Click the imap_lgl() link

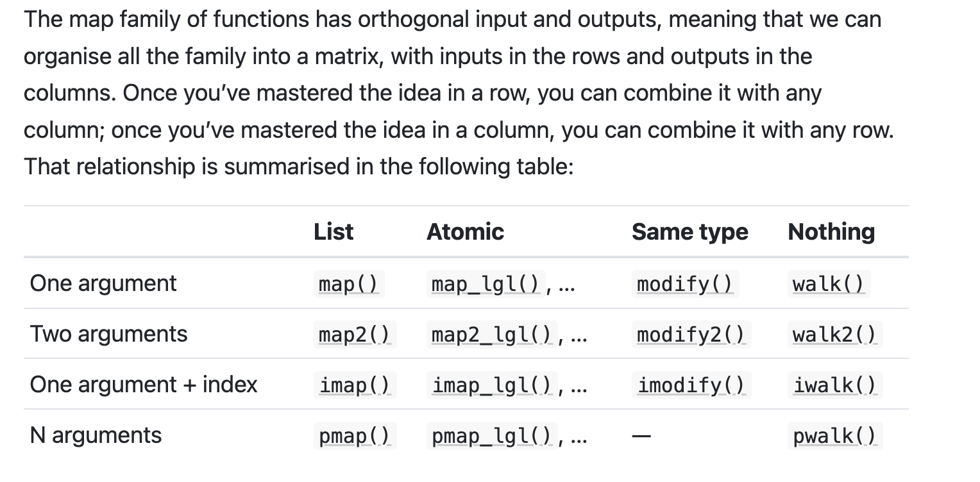[492, 385]
